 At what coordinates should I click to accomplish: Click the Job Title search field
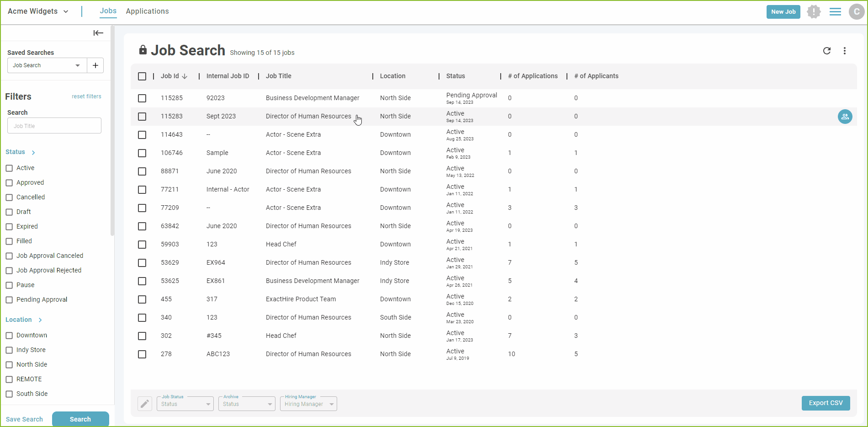pyautogui.click(x=54, y=126)
